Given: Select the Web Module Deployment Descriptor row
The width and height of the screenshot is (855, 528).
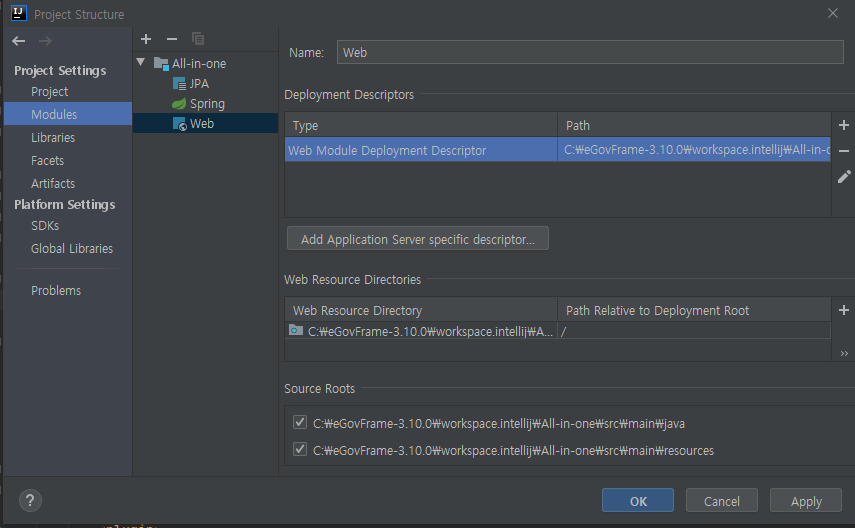Looking at the screenshot, I should point(420,151).
